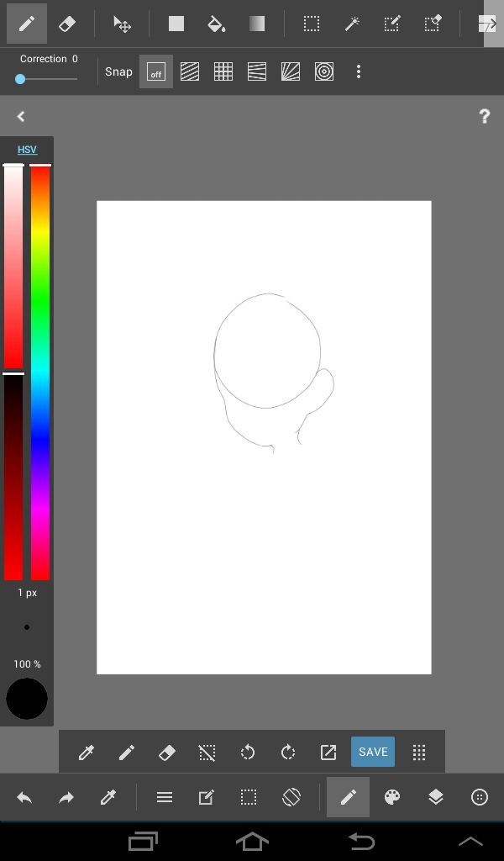Open the color palette panel
This screenshot has width=504, height=861.
click(392, 797)
